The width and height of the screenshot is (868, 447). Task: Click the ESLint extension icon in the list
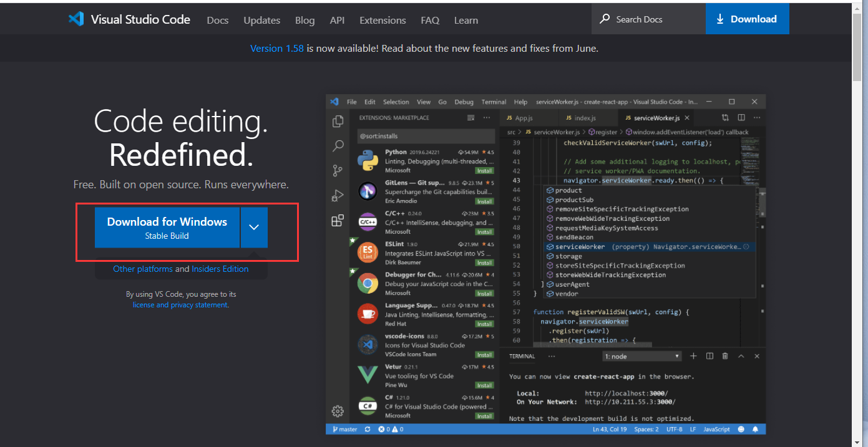[x=368, y=252]
